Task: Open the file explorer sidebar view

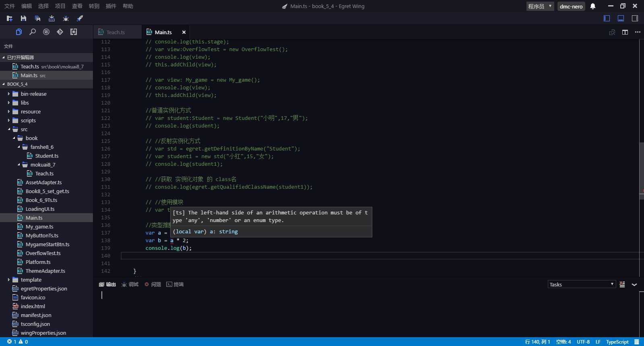Action: point(19,32)
